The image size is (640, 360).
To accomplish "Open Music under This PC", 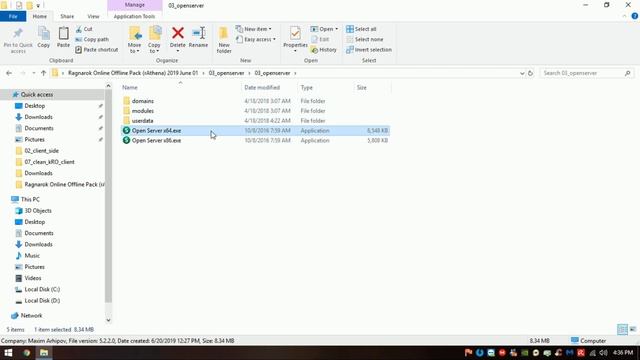I will (x=32, y=256).
